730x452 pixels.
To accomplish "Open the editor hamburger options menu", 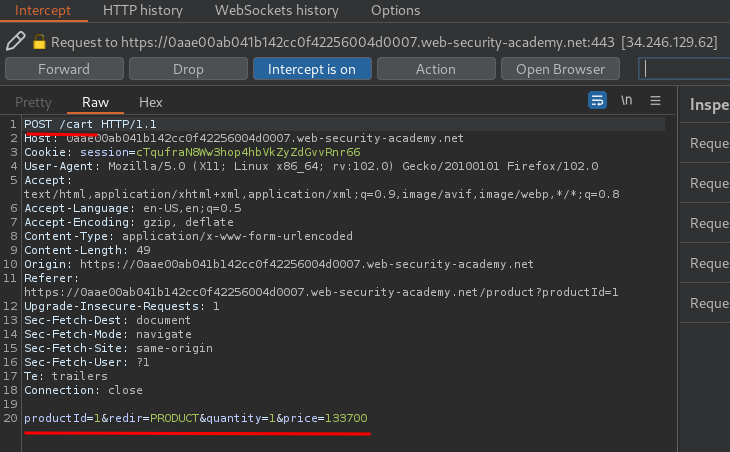I will click(656, 100).
